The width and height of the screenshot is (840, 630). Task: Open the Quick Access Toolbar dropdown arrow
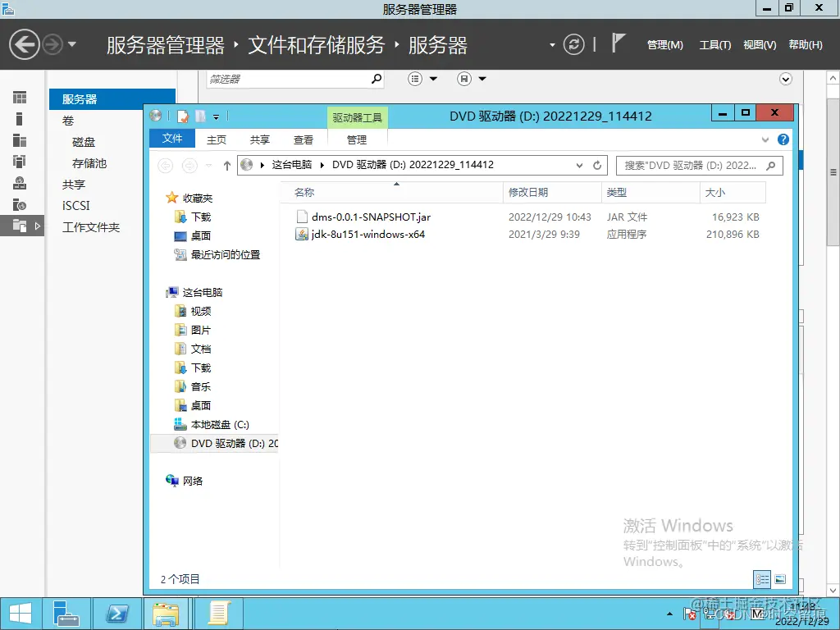coord(215,116)
